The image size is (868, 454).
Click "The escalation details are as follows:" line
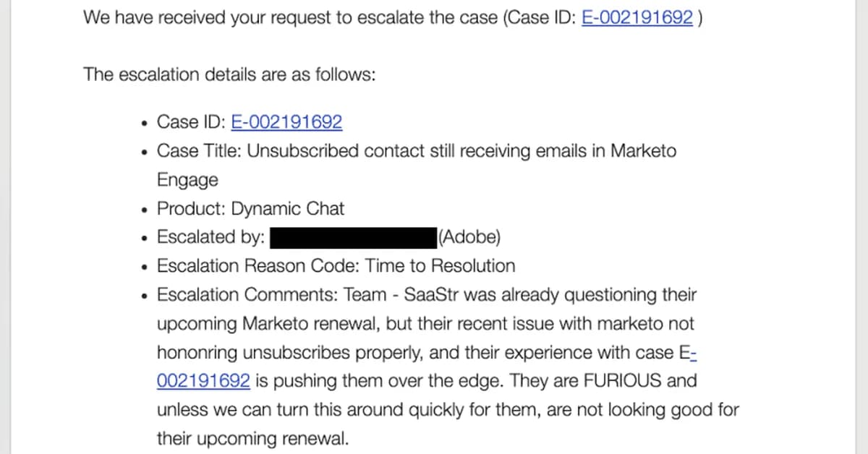229,74
